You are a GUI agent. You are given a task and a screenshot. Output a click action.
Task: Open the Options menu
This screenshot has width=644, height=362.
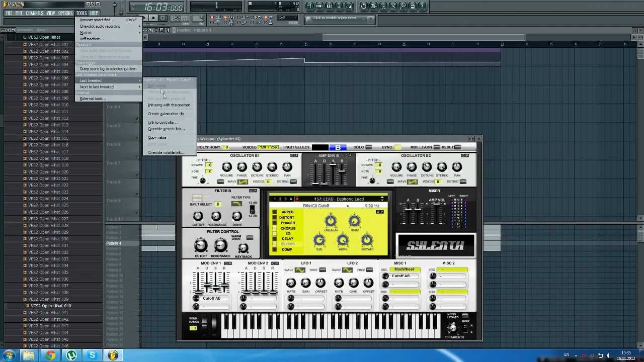click(65, 14)
